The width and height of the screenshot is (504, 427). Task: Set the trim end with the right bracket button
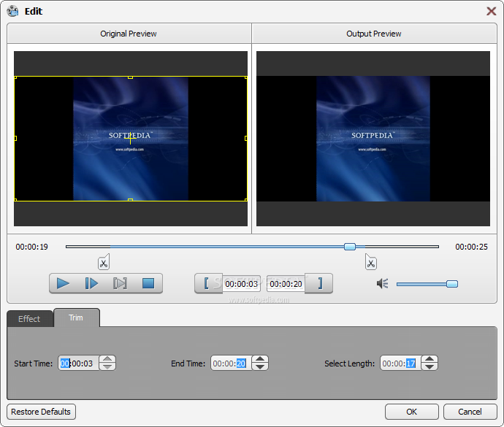click(x=320, y=283)
